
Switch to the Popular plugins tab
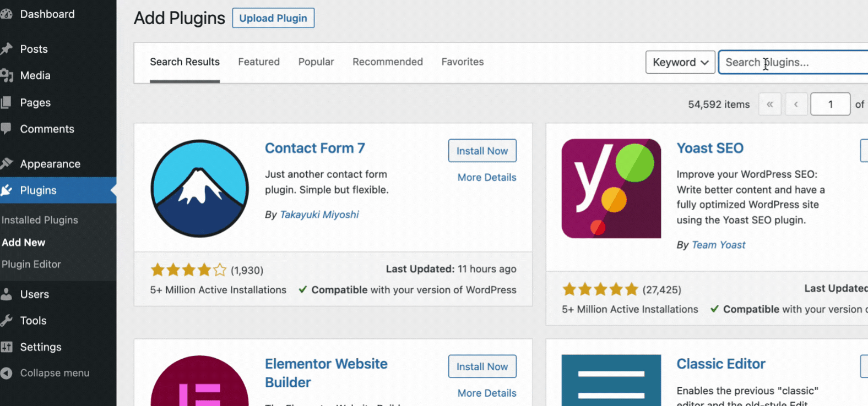pos(316,62)
